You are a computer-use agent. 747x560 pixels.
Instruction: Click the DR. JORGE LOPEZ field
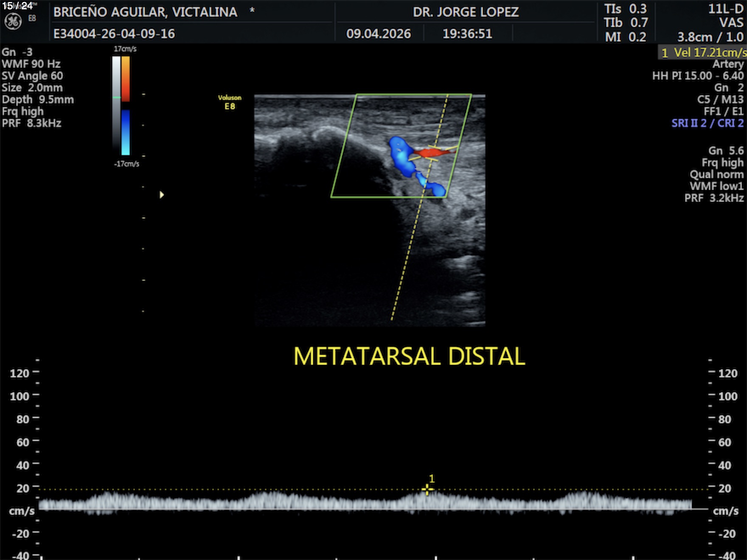tap(466, 12)
